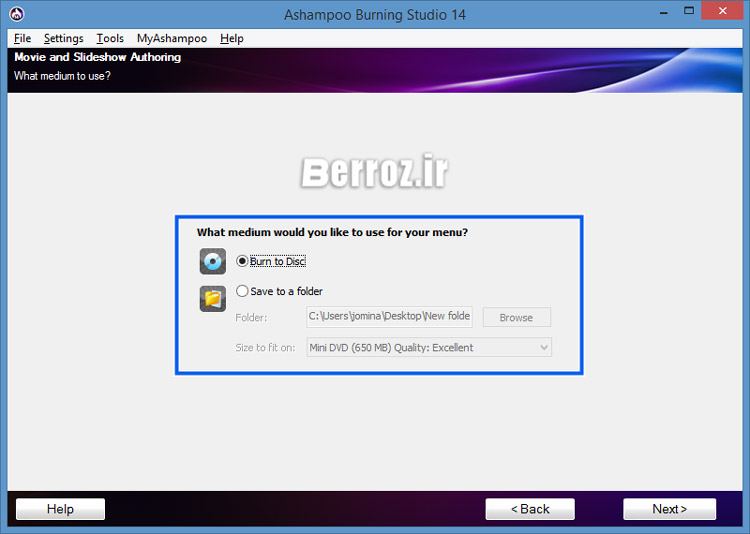Open the MyAshampoo menu

pos(172,38)
